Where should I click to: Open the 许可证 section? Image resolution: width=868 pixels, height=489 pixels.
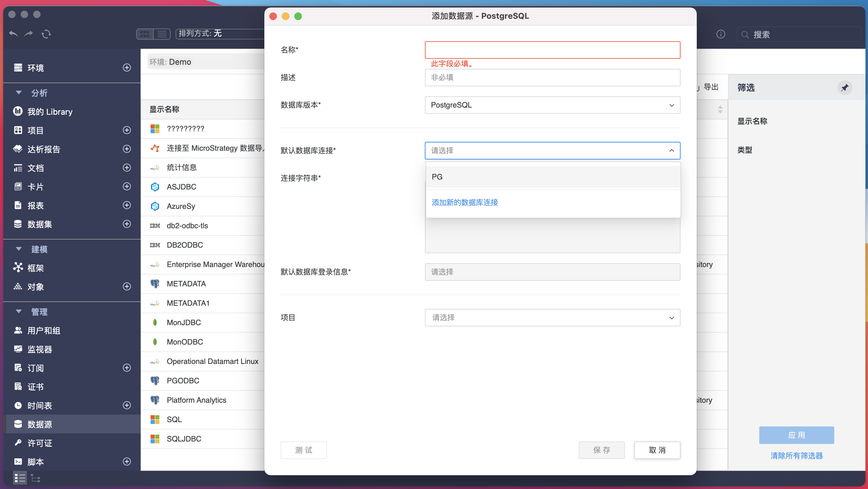[40, 443]
